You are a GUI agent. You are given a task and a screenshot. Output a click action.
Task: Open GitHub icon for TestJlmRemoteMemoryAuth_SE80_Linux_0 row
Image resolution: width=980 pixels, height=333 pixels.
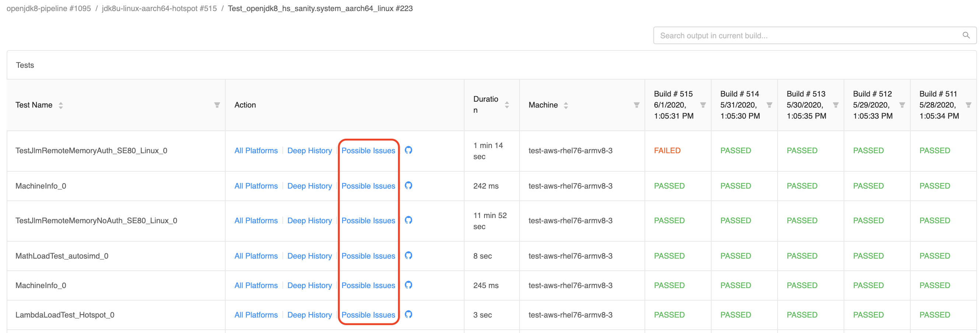point(408,150)
